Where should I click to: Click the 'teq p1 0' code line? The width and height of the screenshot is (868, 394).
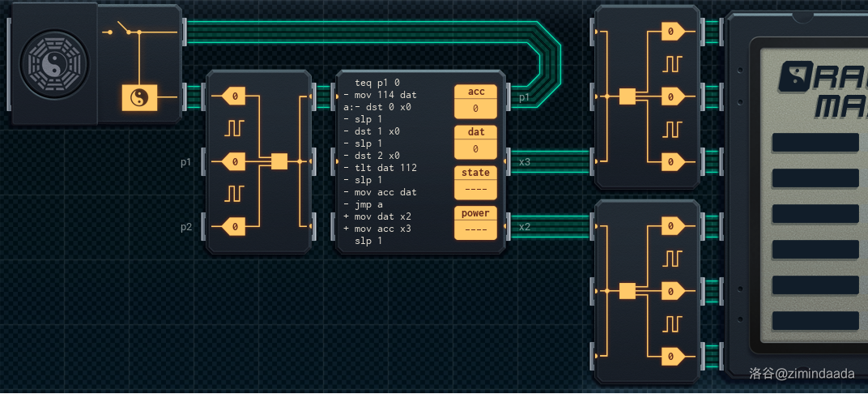point(377,83)
